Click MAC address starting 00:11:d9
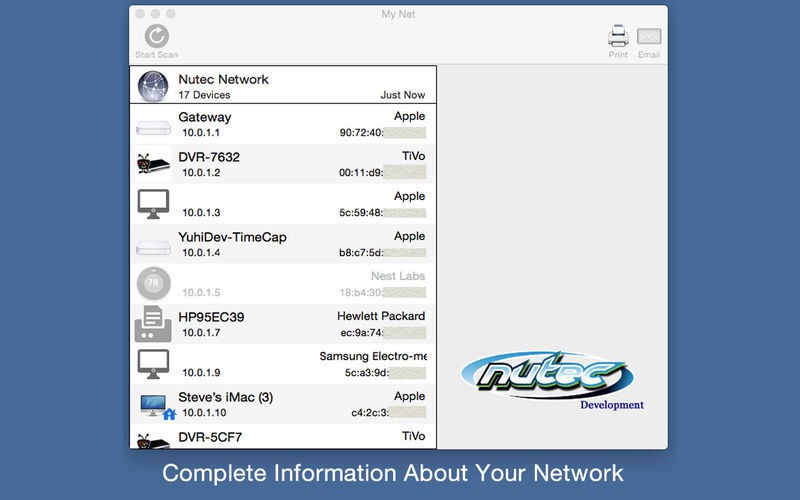 (x=382, y=172)
